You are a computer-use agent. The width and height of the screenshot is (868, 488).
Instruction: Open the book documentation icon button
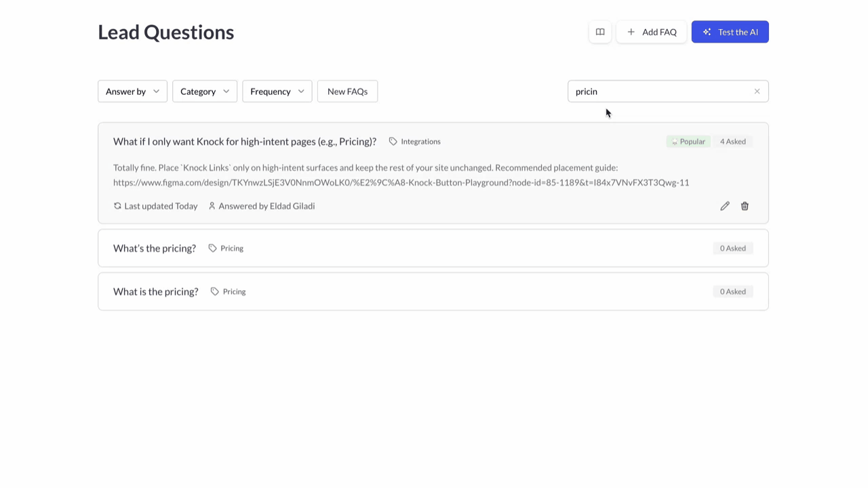pyautogui.click(x=600, y=32)
